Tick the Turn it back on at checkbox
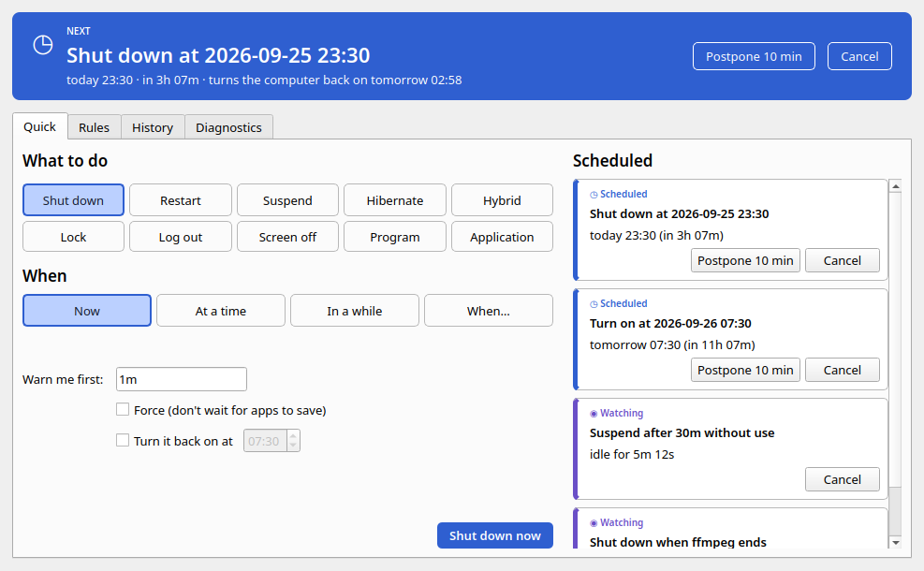The width and height of the screenshot is (924, 571). pyautogui.click(x=123, y=440)
